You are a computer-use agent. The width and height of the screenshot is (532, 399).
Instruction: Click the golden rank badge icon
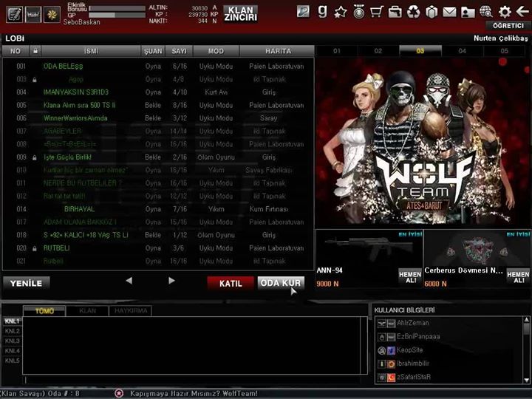pos(52,15)
